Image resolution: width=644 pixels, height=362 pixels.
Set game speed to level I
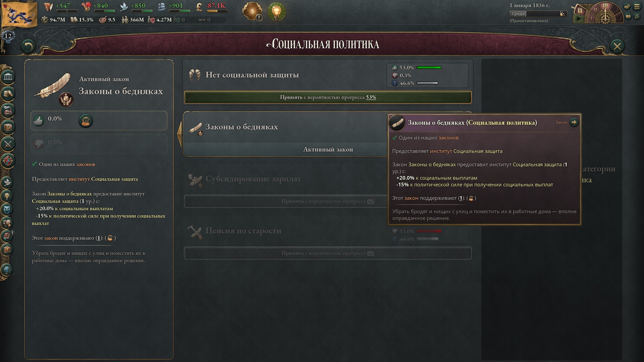591,18
